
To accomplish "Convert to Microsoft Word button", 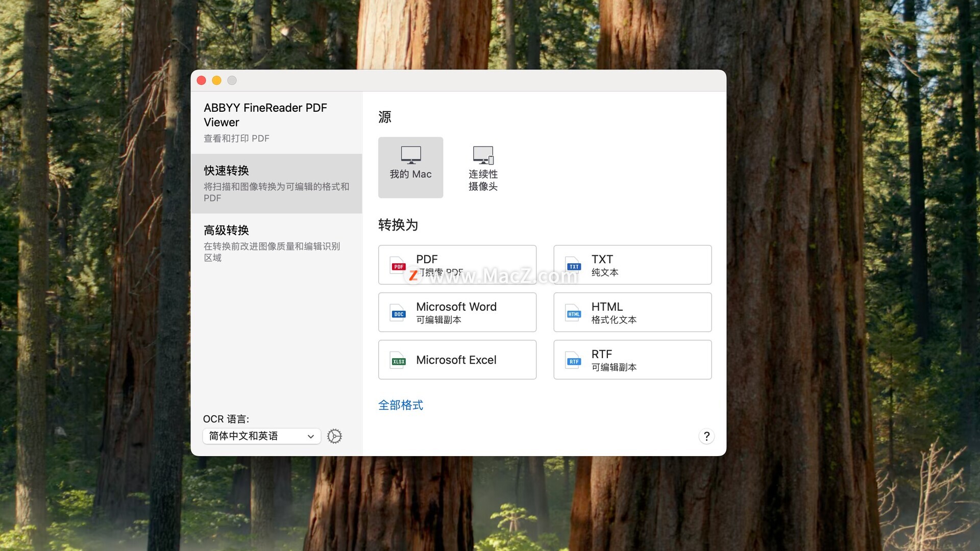I will tap(457, 312).
